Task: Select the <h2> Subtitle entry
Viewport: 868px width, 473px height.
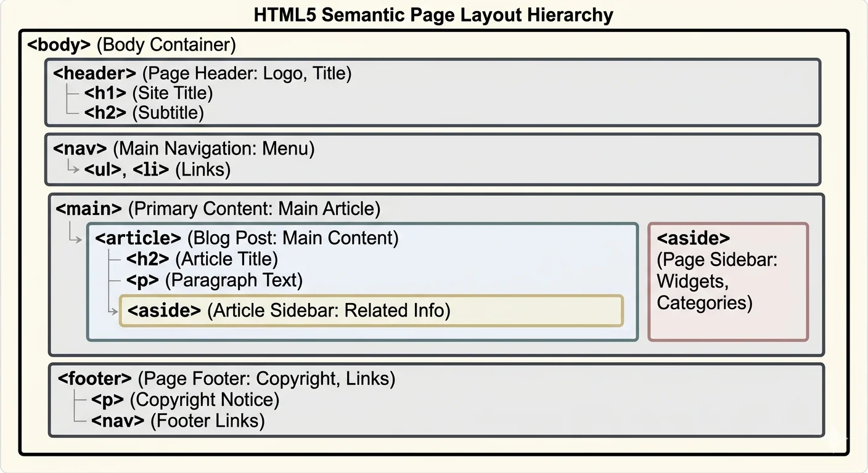Action: coord(145,113)
